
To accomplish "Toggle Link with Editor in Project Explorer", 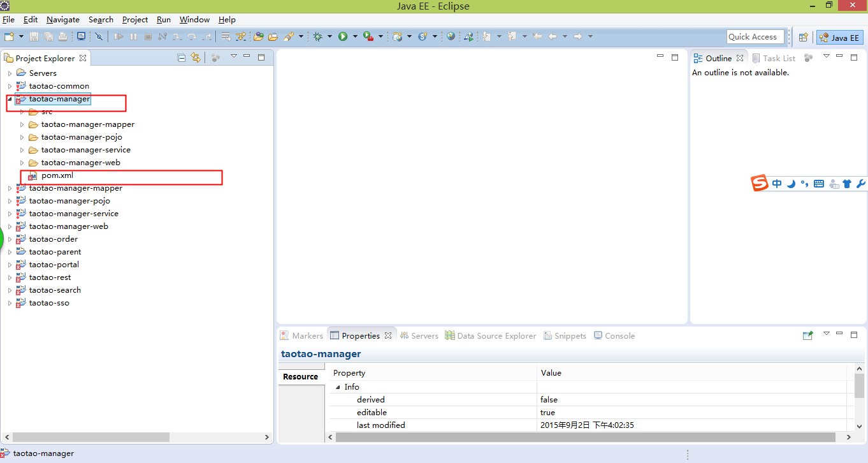I will click(x=196, y=57).
